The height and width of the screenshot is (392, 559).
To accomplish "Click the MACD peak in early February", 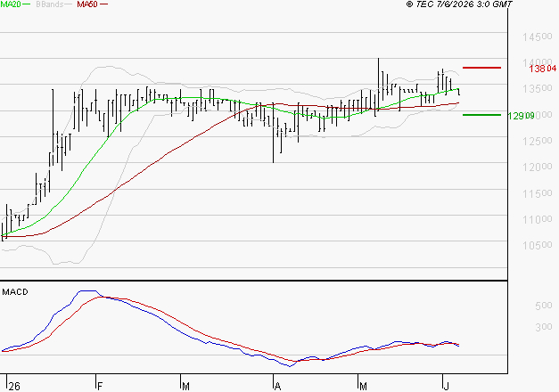I will 87,291.
